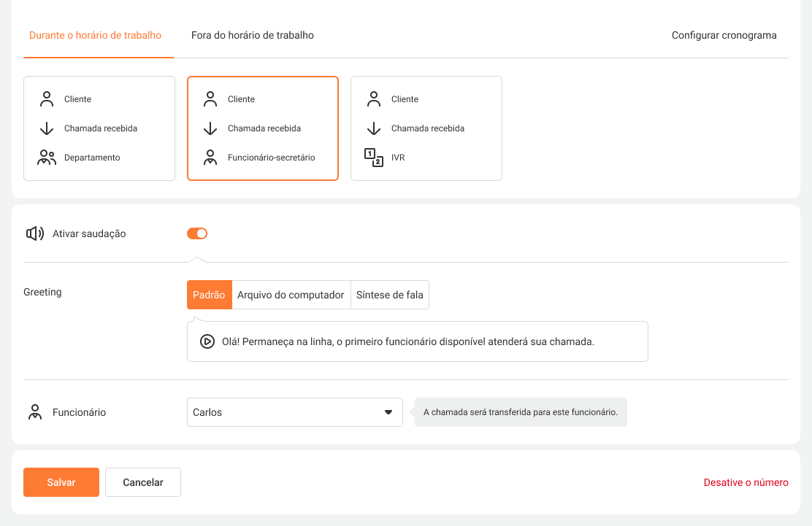Switch to Fora do horário de trabalho tab
Screen dimensions: 812x526
click(253, 35)
